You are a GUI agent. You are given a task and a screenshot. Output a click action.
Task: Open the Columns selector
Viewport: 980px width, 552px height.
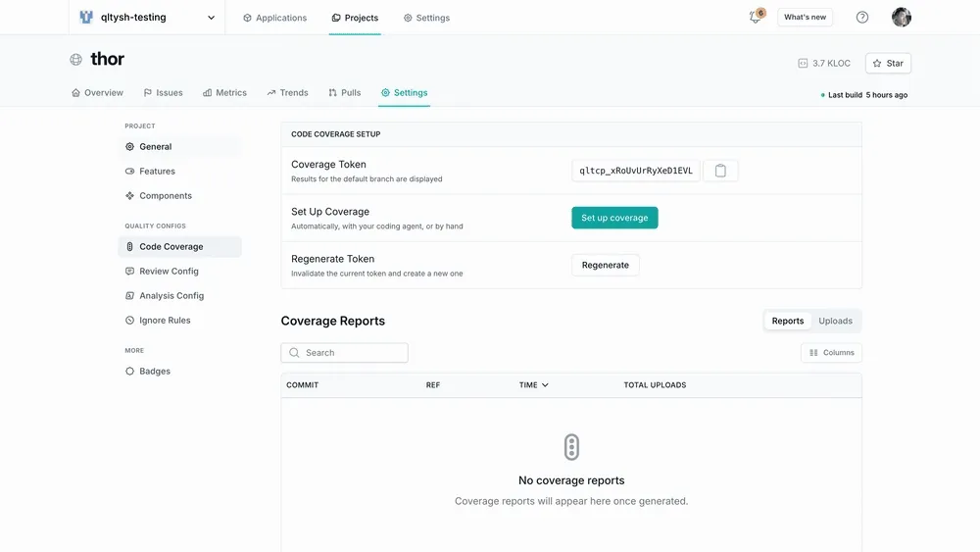click(x=831, y=353)
